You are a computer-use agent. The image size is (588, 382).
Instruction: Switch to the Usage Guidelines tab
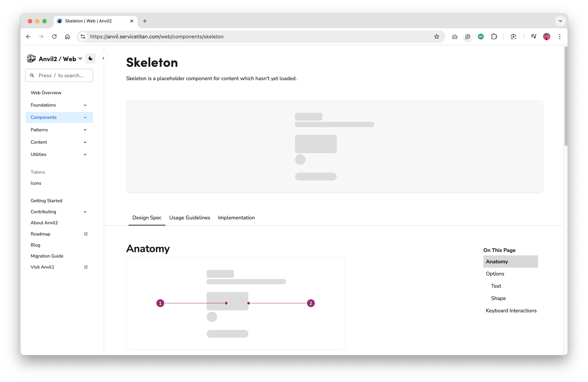(x=190, y=218)
